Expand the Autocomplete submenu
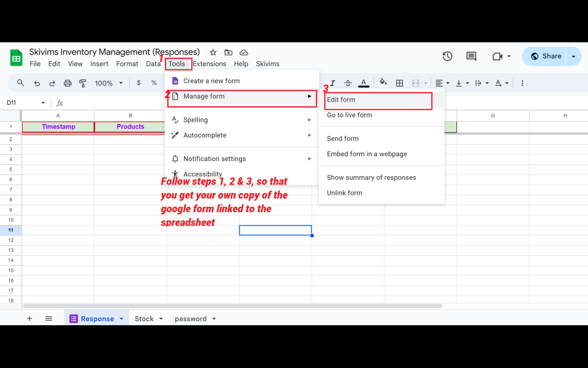588x368 pixels. [x=242, y=135]
